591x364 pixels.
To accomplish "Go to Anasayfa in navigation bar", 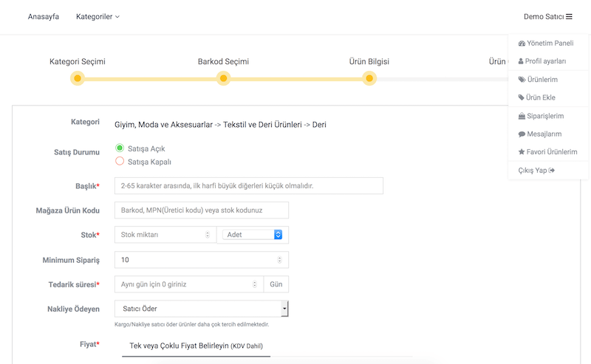I will 43,16.
